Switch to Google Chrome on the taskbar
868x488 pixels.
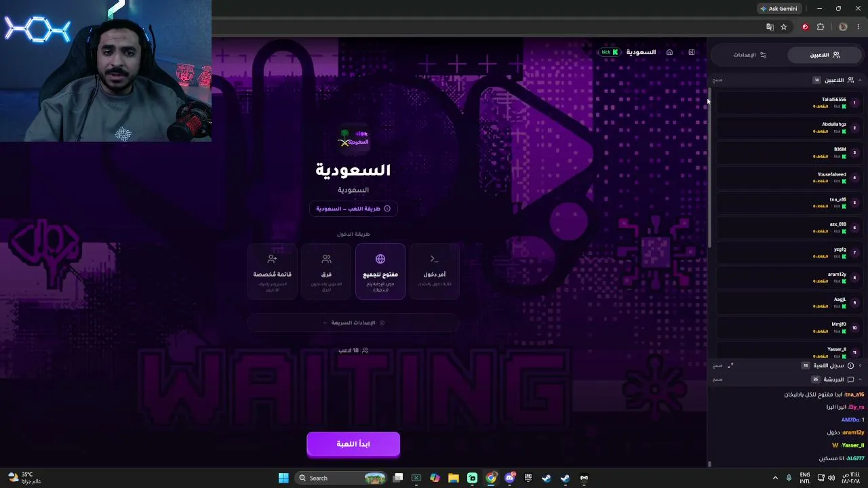(491, 478)
